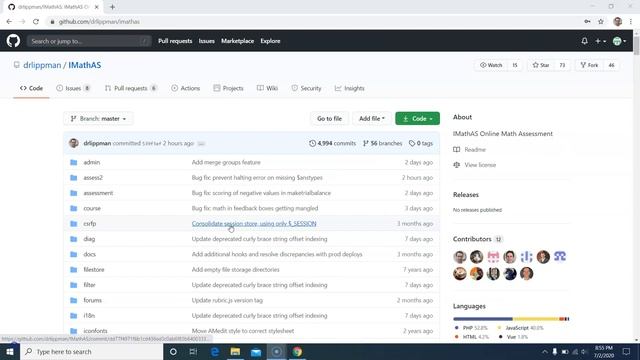Open the course folder
This screenshot has width=640, height=360.
92,208
